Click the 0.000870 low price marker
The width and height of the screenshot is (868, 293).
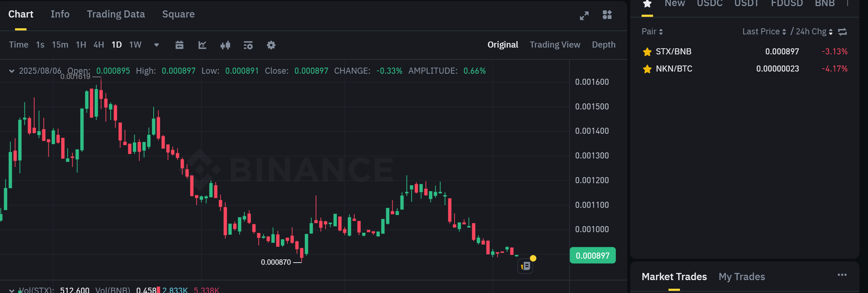click(x=276, y=262)
